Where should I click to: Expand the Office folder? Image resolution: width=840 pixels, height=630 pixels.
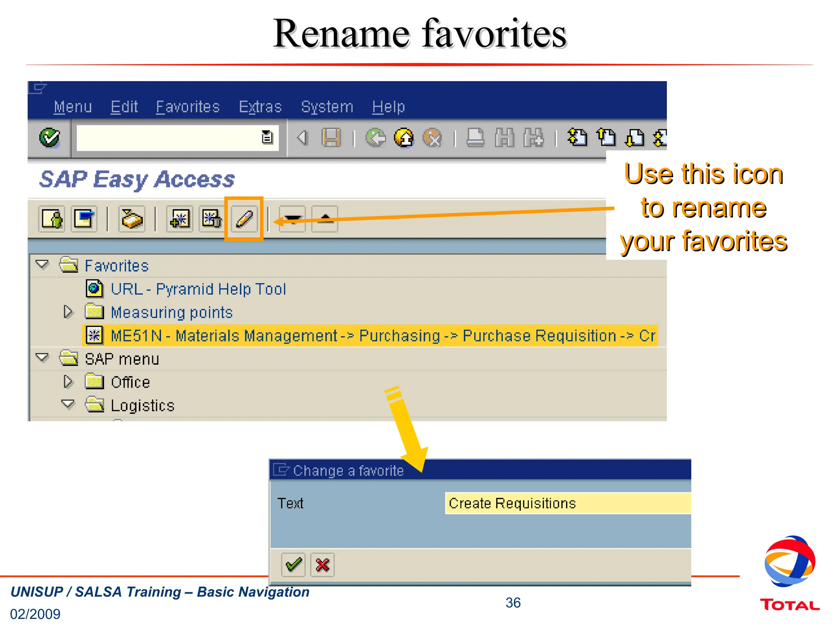[x=68, y=382]
